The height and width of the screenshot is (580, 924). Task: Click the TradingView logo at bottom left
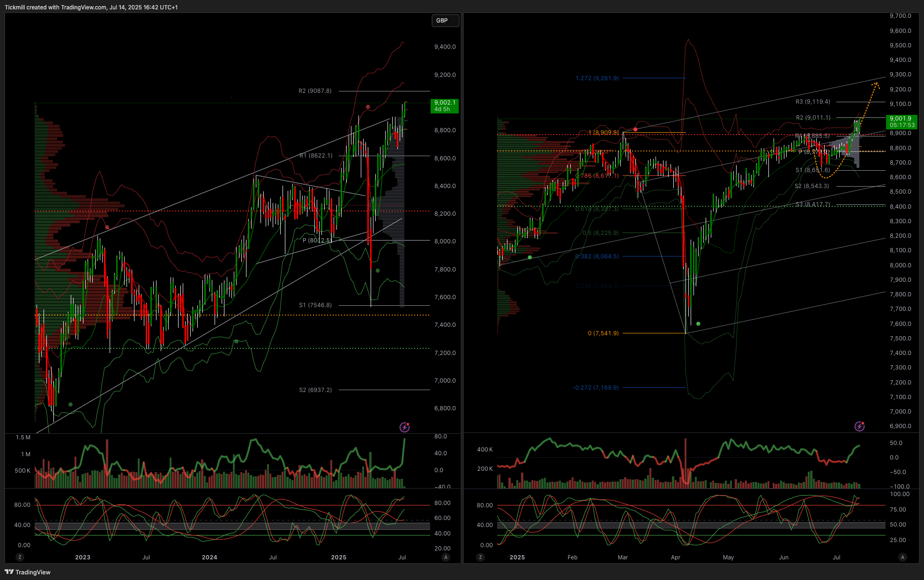(28, 572)
